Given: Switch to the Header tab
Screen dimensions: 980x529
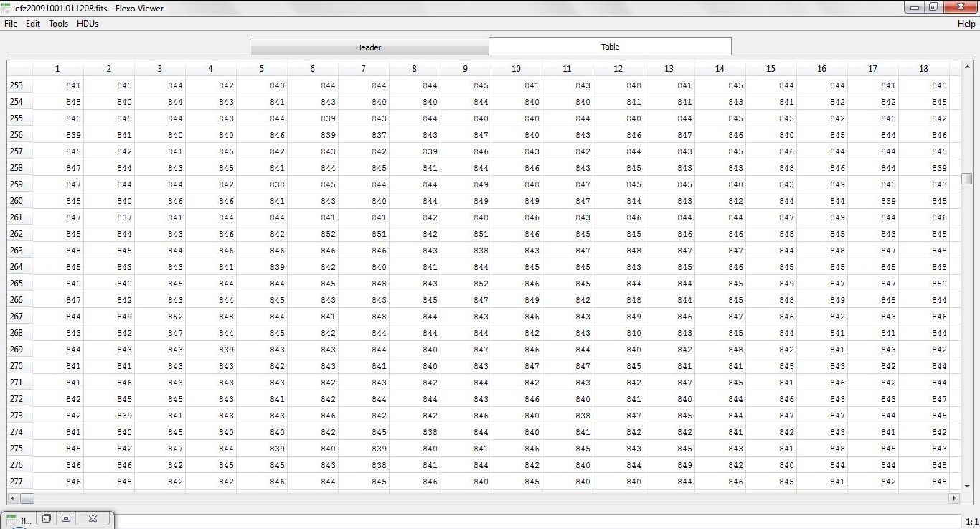Looking at the screenshot, I should 369,47.
